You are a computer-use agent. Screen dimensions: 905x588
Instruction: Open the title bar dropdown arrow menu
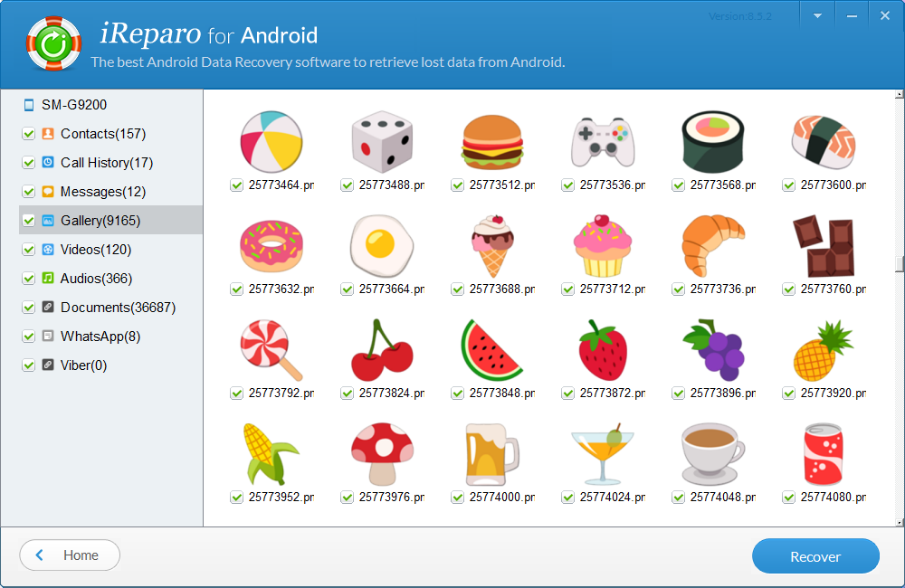point(817,16)
